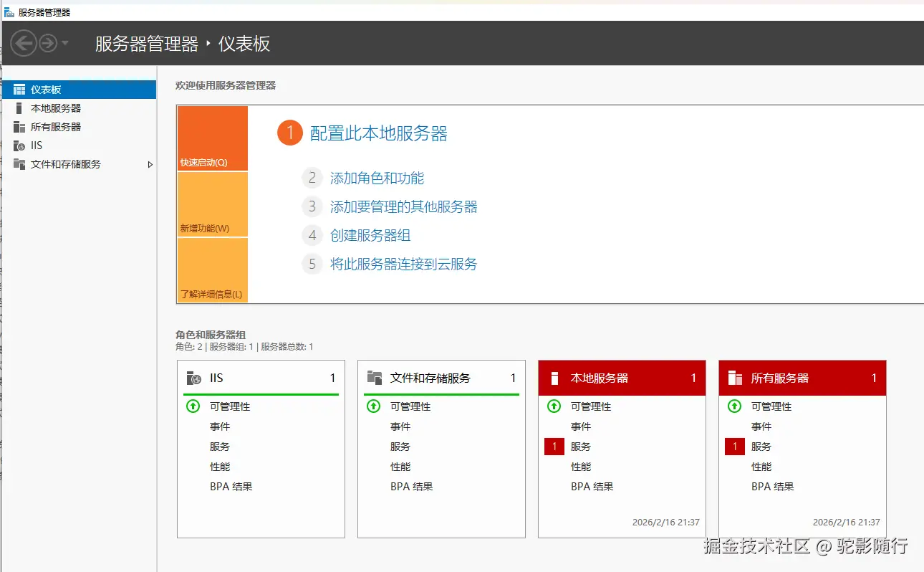Click the 文件和存储服务 sidebar icon
This screenshot has width=924, height=572.
tap(19, 164)
